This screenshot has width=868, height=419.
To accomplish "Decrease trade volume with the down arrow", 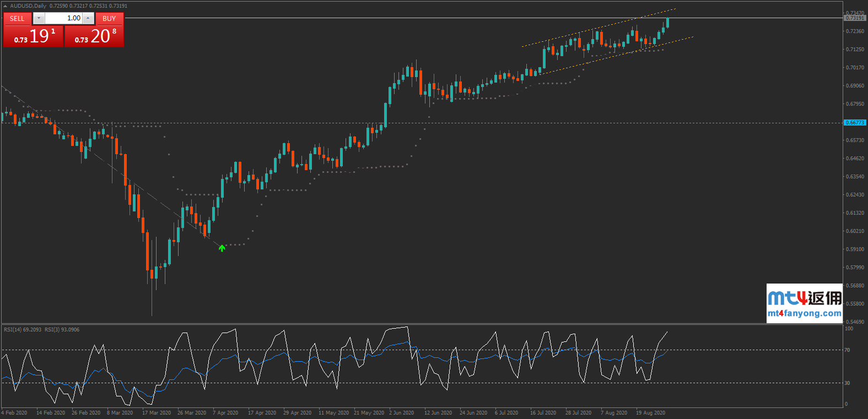I will pyautogui.click(x=39, y=19).
